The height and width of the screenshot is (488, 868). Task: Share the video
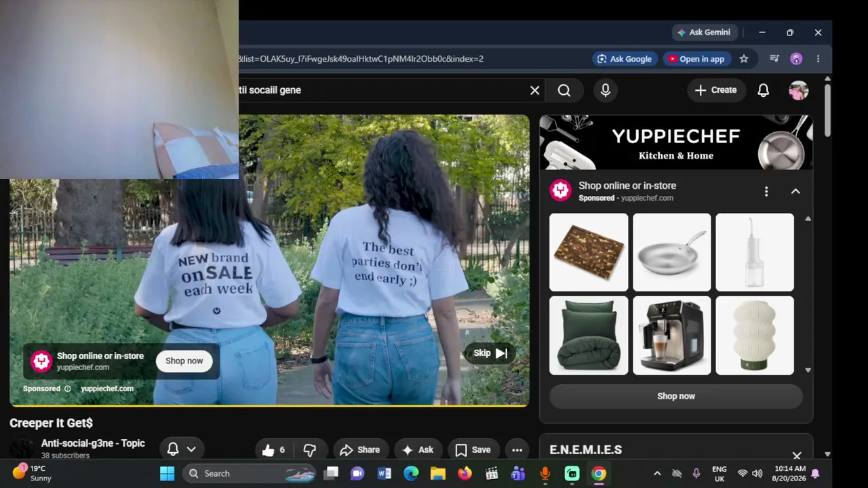point(359,450)
